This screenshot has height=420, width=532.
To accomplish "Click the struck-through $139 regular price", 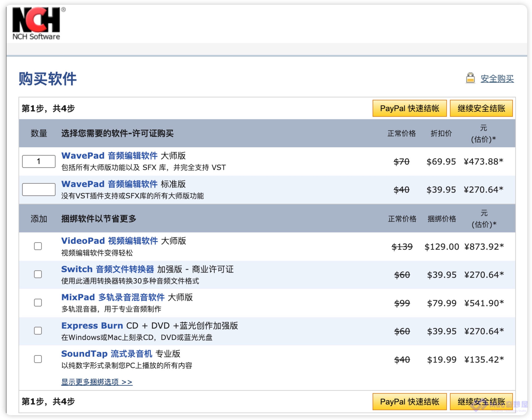I will tap(402, 247).
